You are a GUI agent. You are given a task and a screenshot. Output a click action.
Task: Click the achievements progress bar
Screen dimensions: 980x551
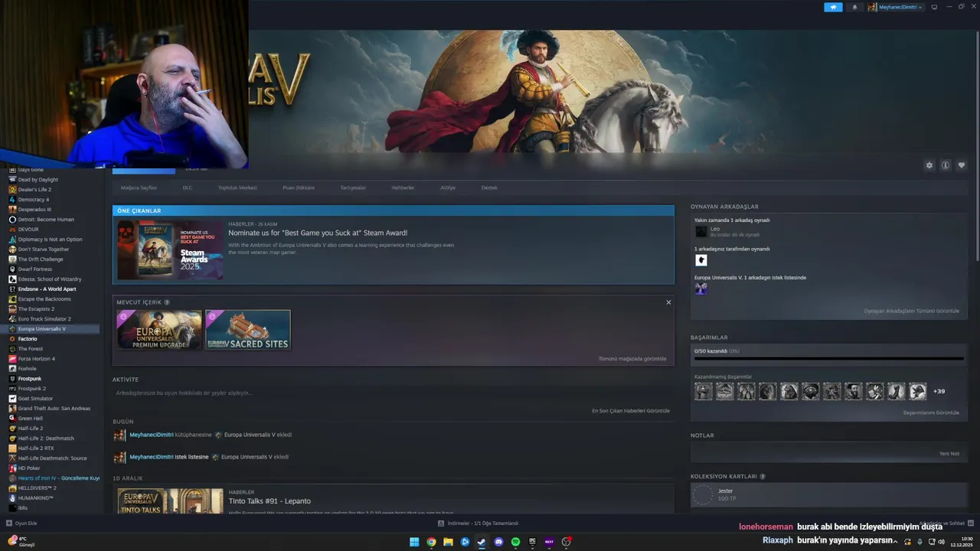(828, 358)
